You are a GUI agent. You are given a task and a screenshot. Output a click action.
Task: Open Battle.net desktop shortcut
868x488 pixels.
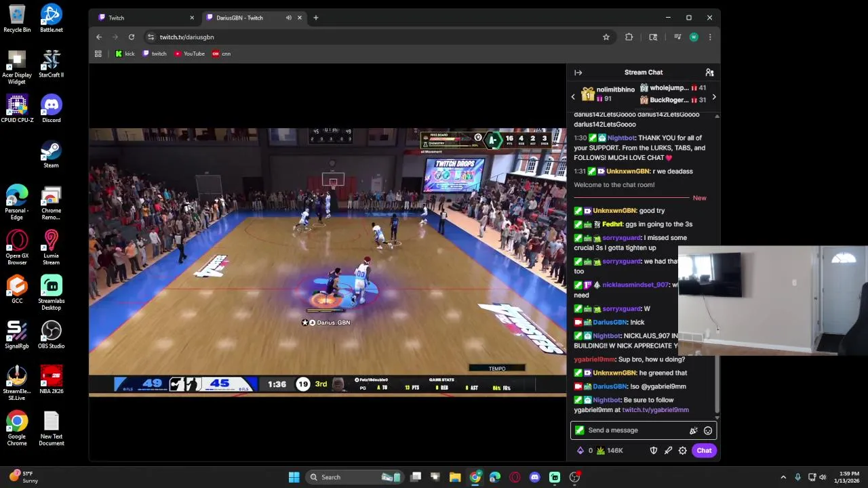(51, 18)
